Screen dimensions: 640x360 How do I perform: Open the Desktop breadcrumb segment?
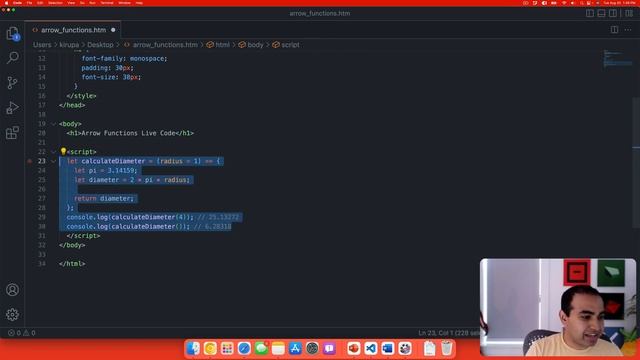tap(100, 45)
